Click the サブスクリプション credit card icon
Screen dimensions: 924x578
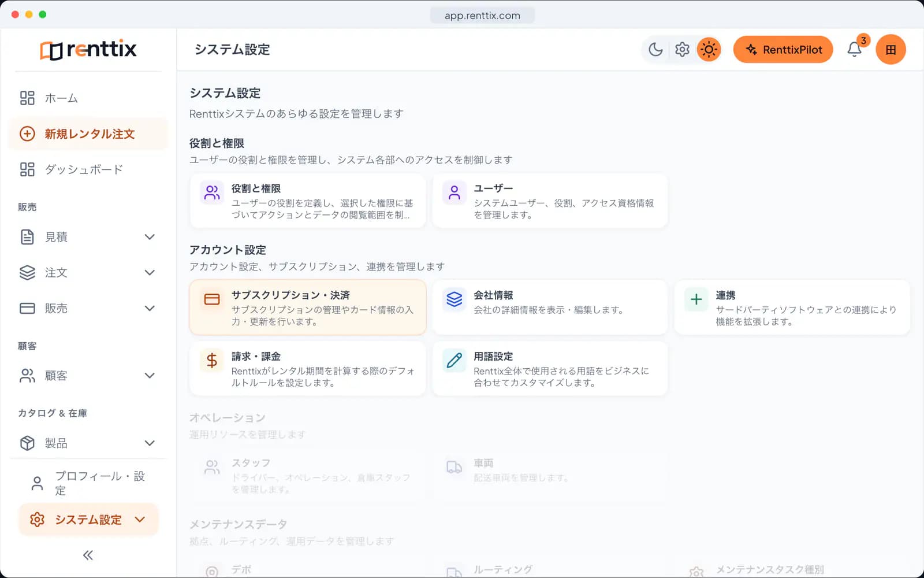pyautogui.click(x=212, y=299)
